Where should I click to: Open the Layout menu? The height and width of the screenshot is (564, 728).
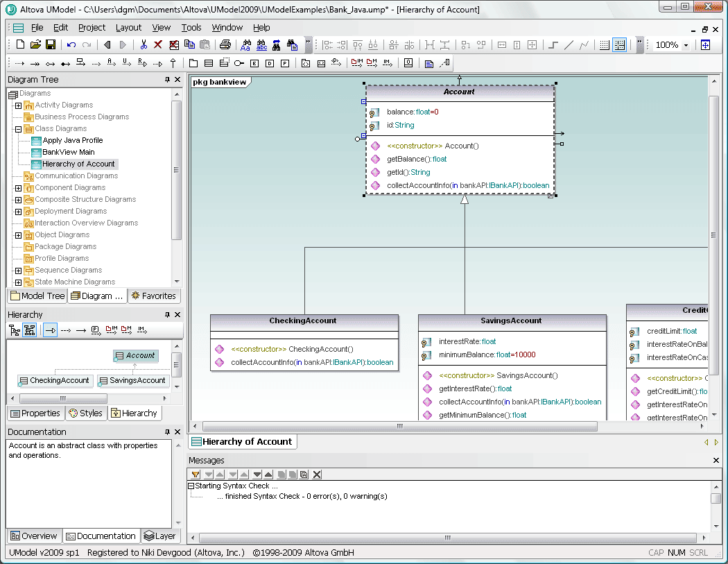pos(128,28)
